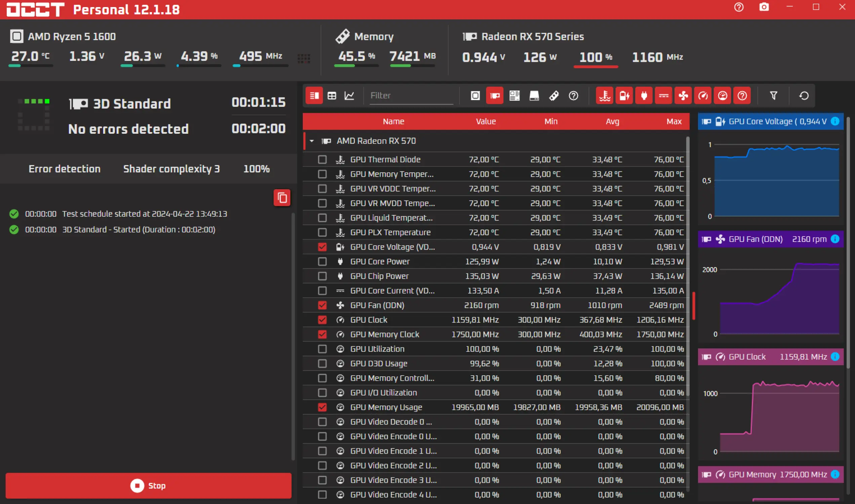Switch to graph view icon
Viewport: 855px width, 504px height.
pos(349,96)
